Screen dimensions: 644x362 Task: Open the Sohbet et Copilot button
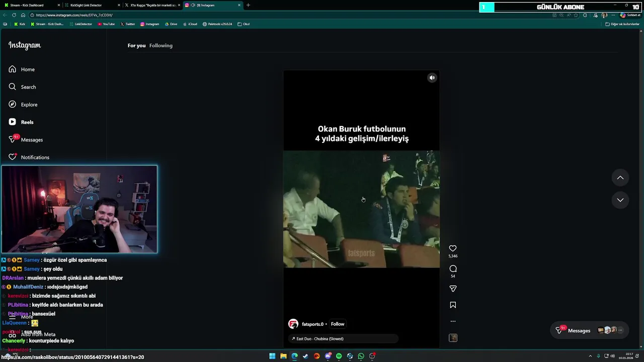pyautogui.click(x=630, y=15)
